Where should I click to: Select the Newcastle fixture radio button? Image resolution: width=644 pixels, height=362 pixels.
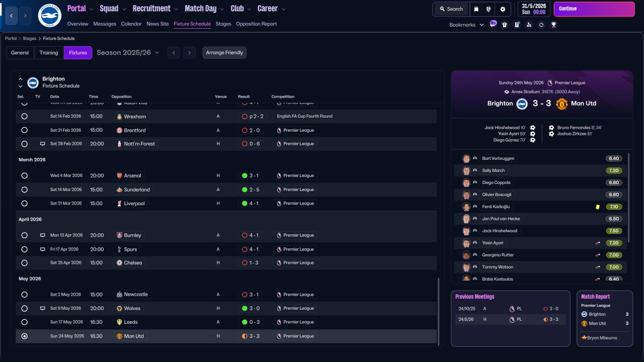(x=24, y=295)
